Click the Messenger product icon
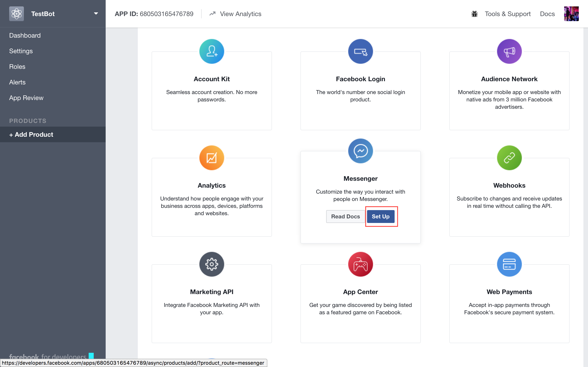Screen dimensions: 588x367 pyautogui.click(x=360, y=151)
